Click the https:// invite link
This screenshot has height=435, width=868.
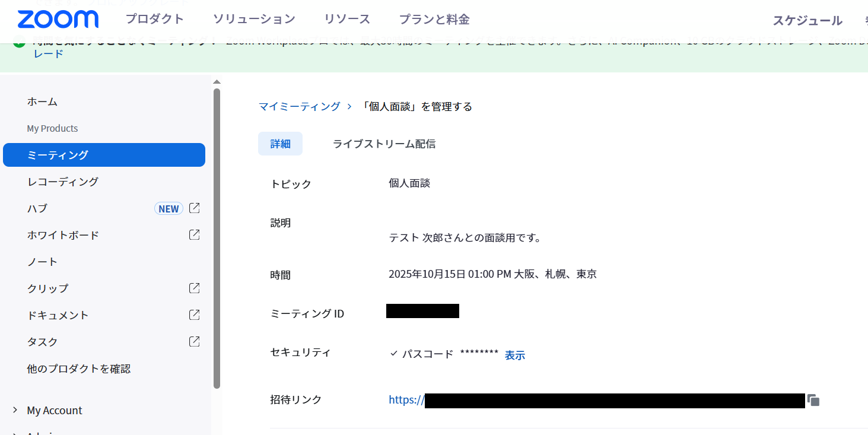406,400
